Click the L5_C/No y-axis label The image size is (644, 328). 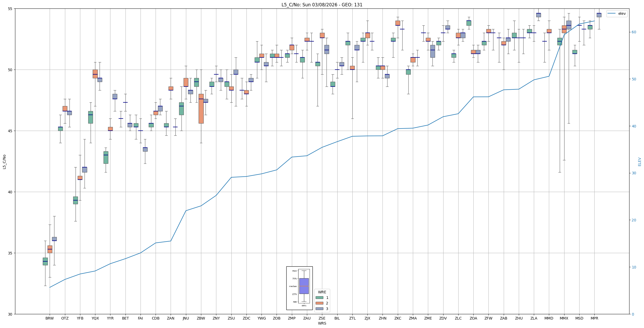pyautogui.click(x=4, y=162)
